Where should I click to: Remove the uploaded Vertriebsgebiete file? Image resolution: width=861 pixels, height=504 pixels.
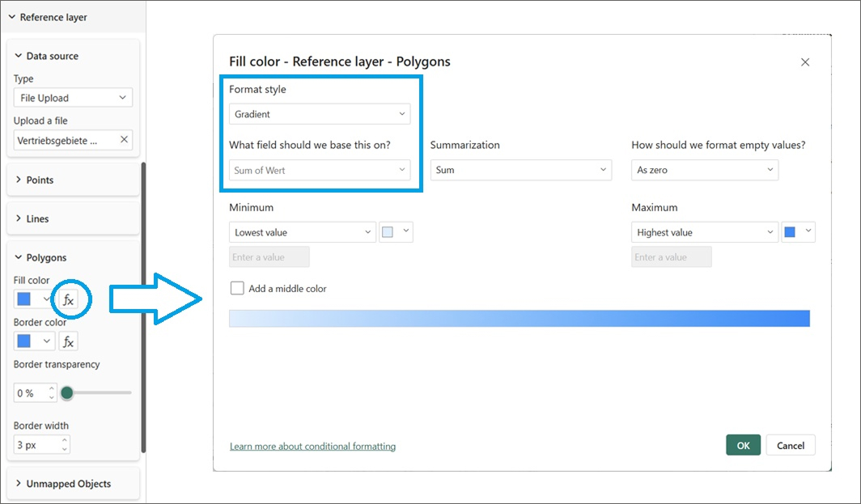125,139
